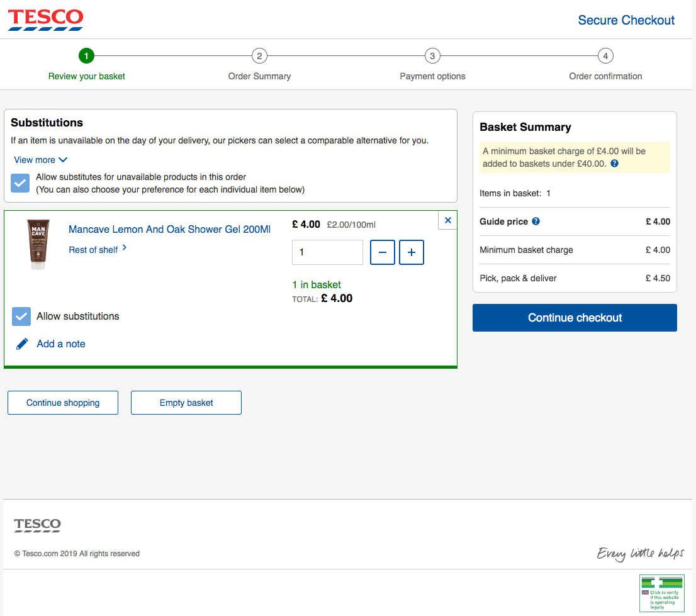696x616 pixels.
Task: Open the minimum basket charge help tooltip
Action: click(614, 164)
